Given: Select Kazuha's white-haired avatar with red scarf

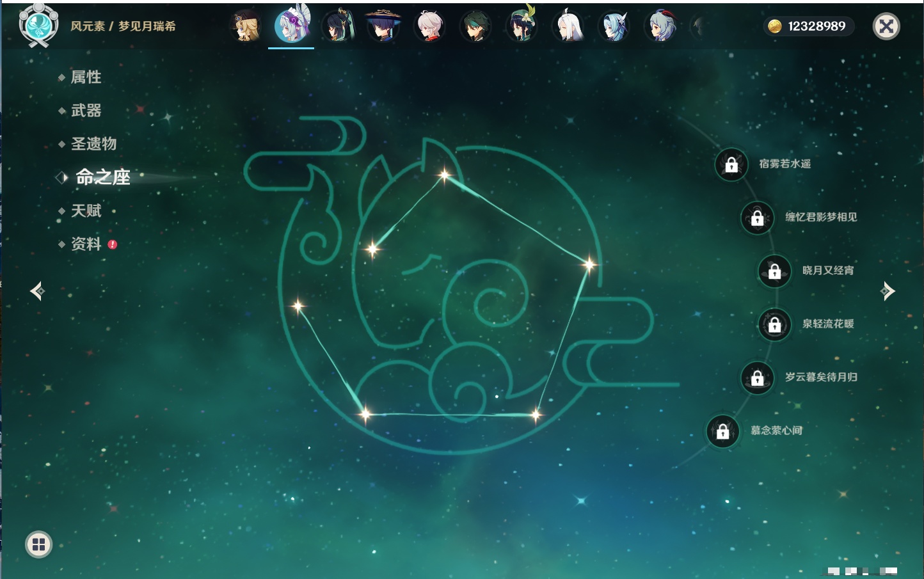Looking at the screenshot, I should click(429, 26).
